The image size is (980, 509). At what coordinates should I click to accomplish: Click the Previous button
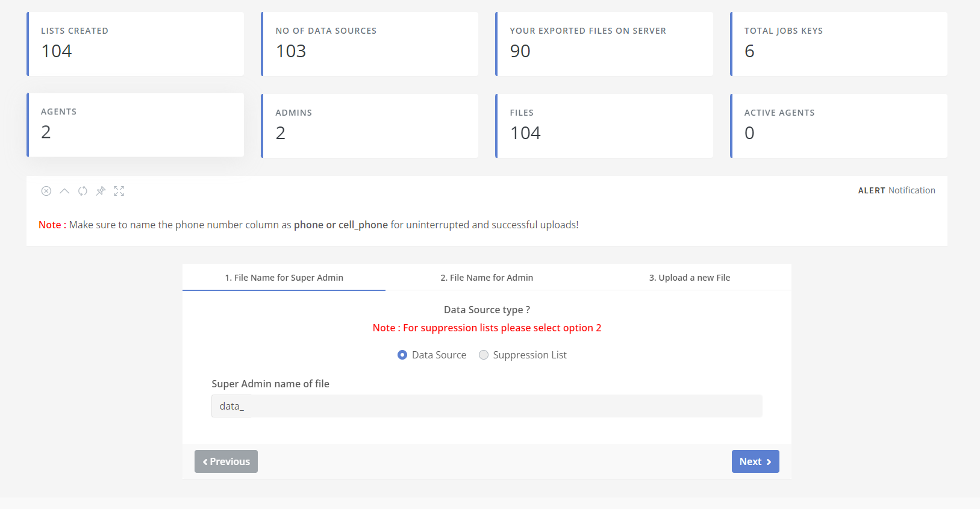pyautogui.click(x=226, y=461)
